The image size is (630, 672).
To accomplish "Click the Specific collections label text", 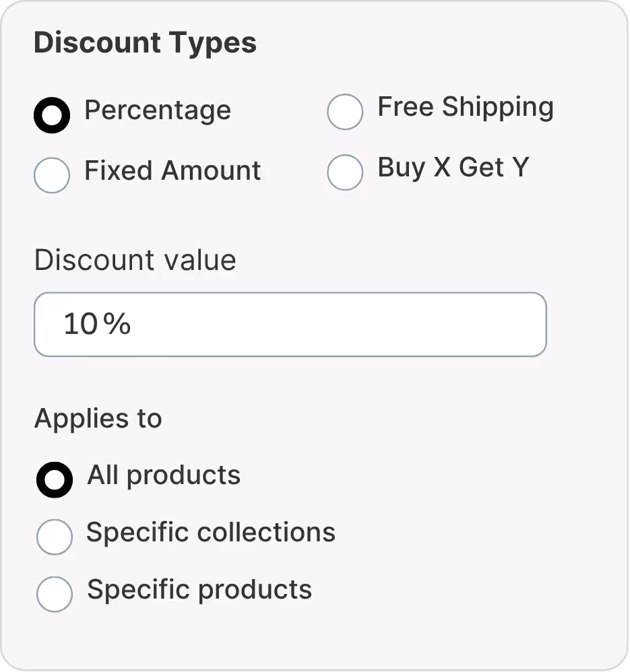I will (x=210, y=532).
